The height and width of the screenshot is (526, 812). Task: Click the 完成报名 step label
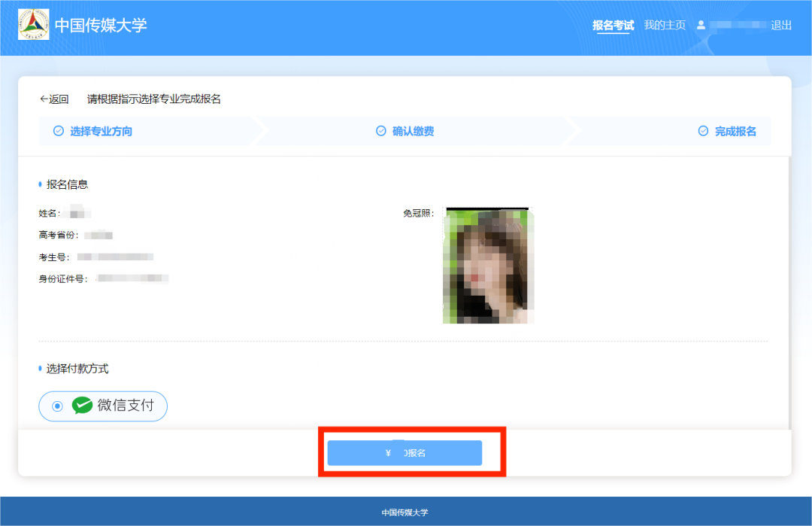click(735, 131)
